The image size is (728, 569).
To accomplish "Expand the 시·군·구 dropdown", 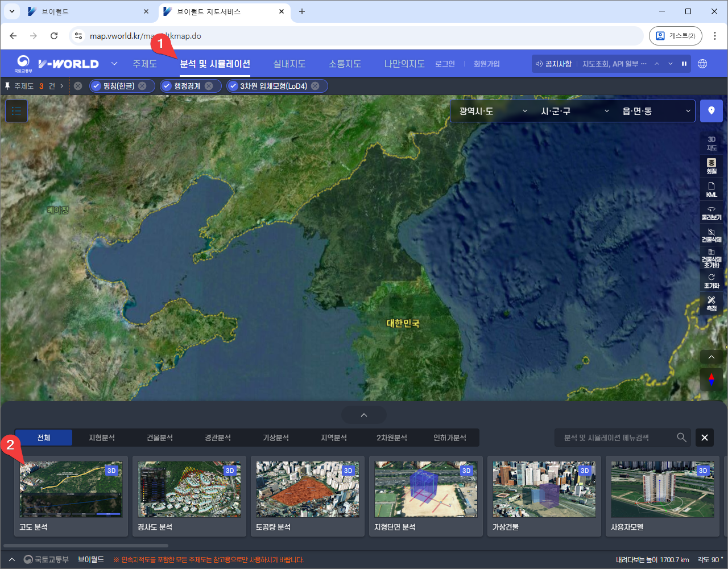I will 574,111.
